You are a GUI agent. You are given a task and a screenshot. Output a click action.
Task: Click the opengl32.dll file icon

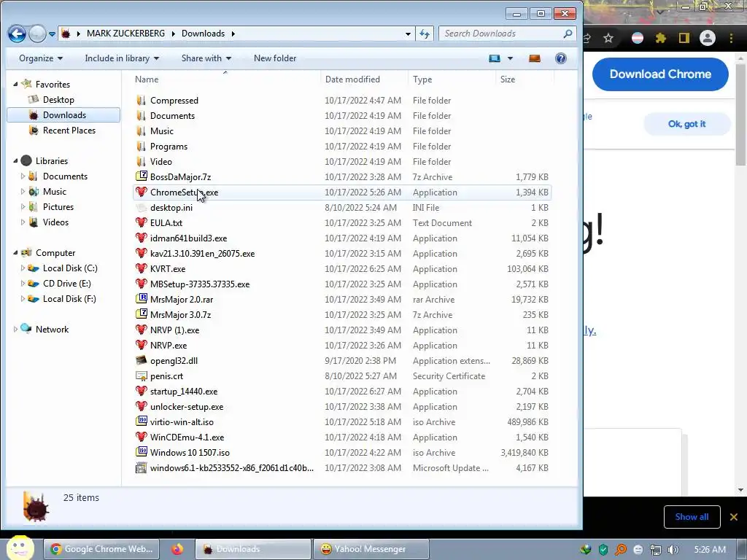click(141, 360)
